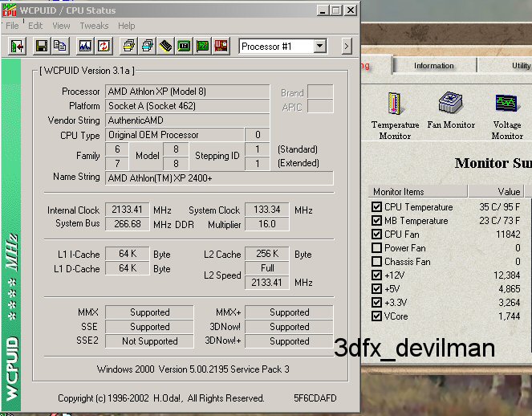Click the Windows 2000 version text line
The height and width of the screenshot is (416, 532).
pos(193,369)
